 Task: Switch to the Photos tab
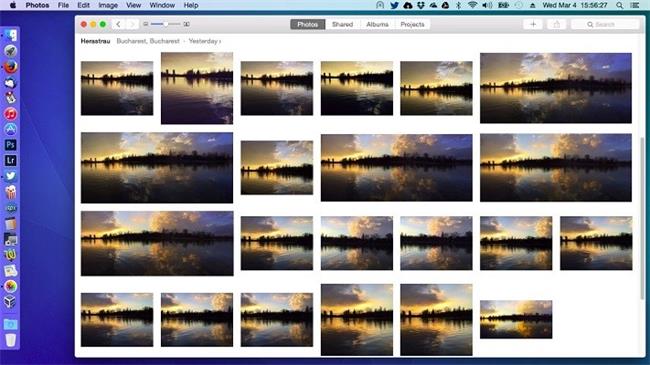[308, 24]
